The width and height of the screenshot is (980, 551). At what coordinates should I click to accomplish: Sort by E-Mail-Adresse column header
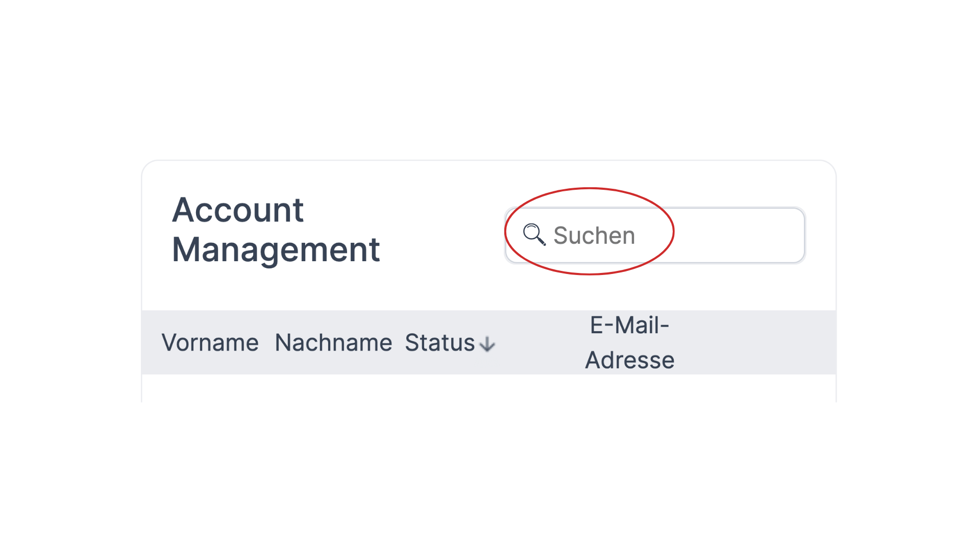pos(629,342)
